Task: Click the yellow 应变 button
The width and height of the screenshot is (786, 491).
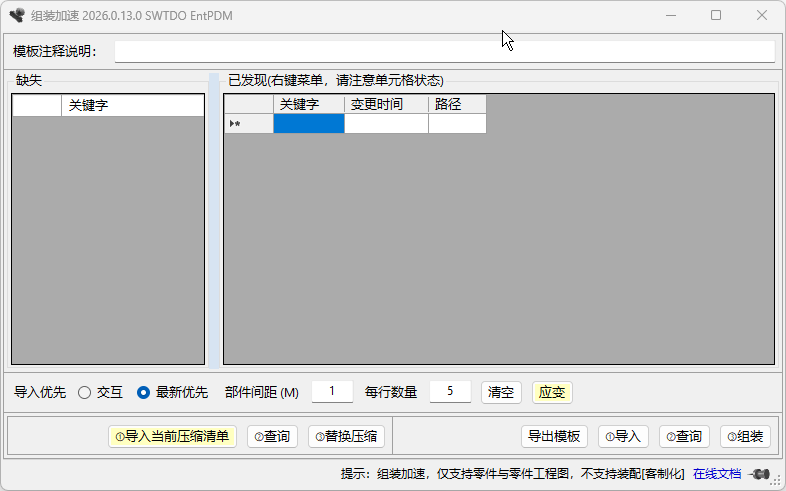Action: pyautogui.click(x=552, y=392)
